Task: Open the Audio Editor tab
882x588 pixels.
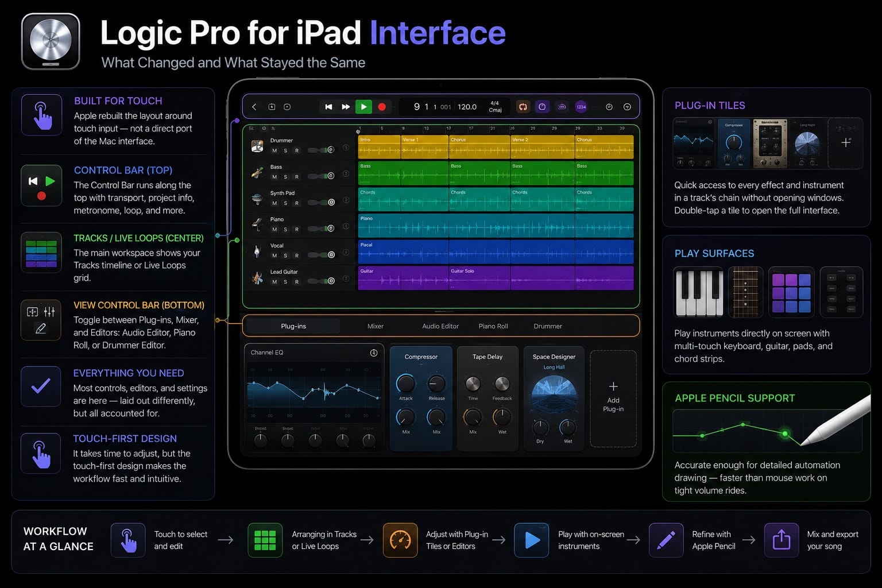Action: [440, 326]
